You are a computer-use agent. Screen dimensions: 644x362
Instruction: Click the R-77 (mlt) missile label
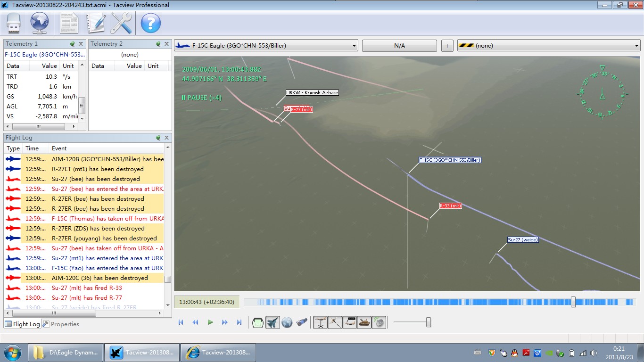coord(302,110)
